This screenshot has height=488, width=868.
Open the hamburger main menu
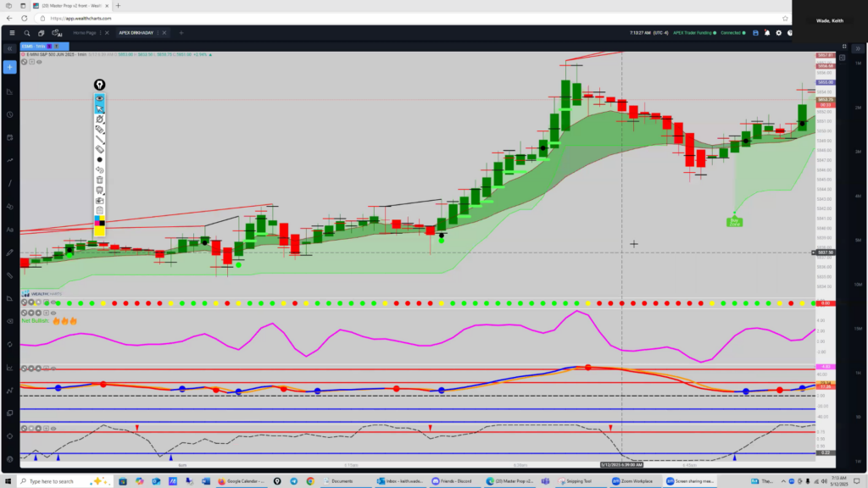tap(12, 33)
